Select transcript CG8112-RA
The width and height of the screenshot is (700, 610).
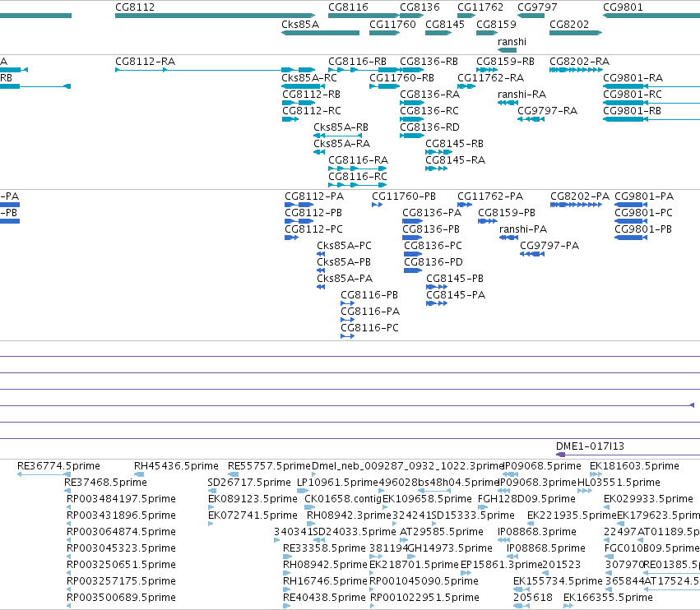(x=215, y=70)
